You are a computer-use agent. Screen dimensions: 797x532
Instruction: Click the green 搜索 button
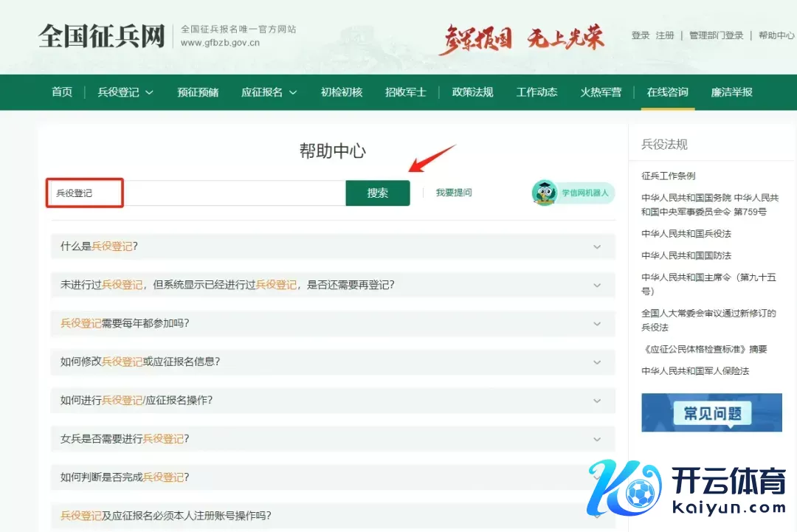pyautogui.click(x=377, y=193)
